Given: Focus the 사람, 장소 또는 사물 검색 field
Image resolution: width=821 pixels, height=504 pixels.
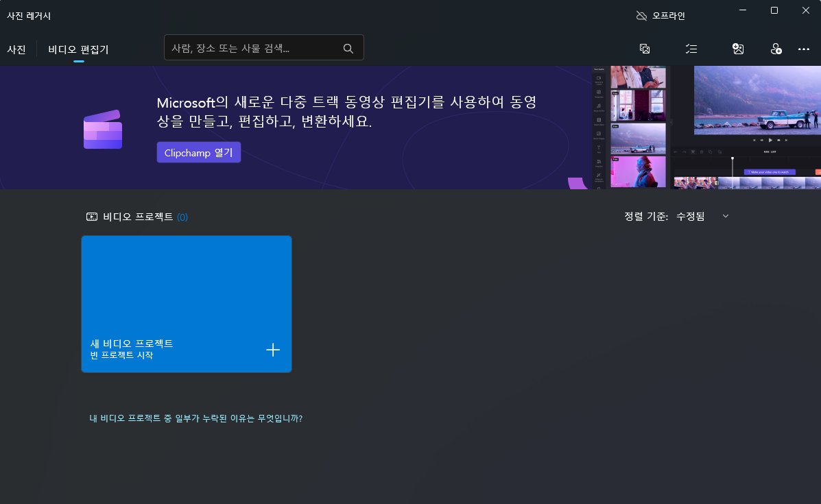Looking at the screenshot, I should (x=263, y=47).
